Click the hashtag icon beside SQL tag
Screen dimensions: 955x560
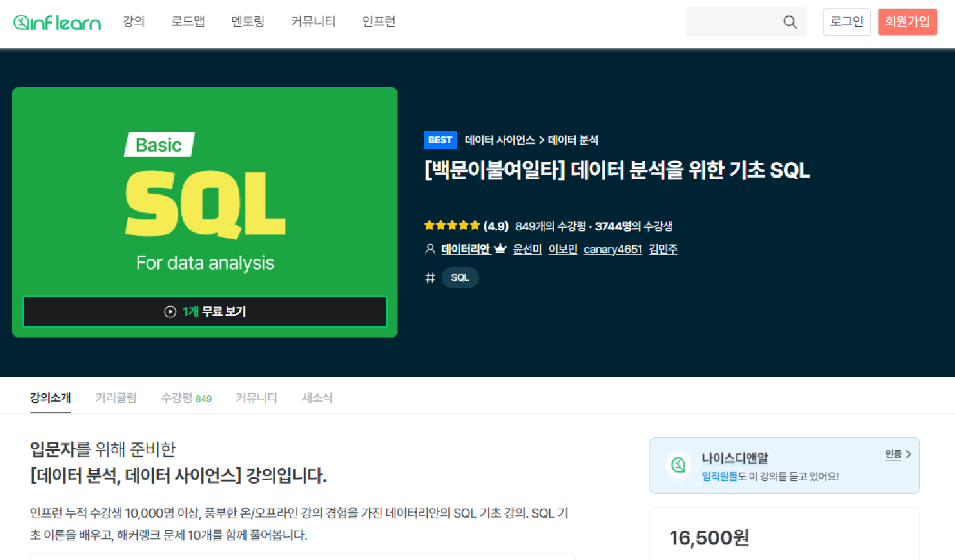pos(430,277)
